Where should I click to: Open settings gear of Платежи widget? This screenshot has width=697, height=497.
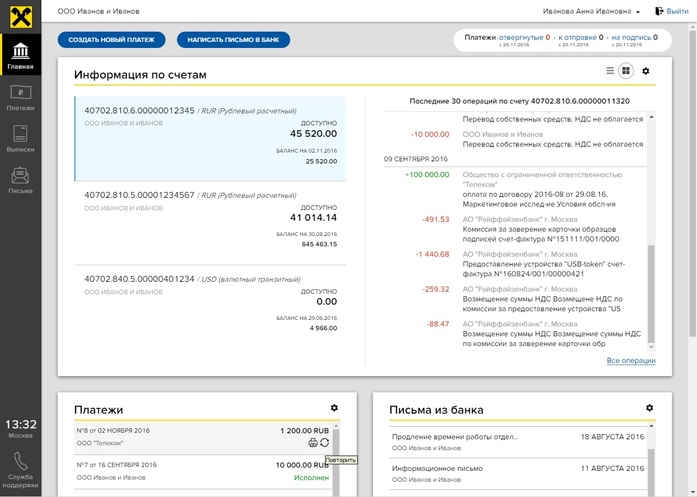tap(334, 408)
